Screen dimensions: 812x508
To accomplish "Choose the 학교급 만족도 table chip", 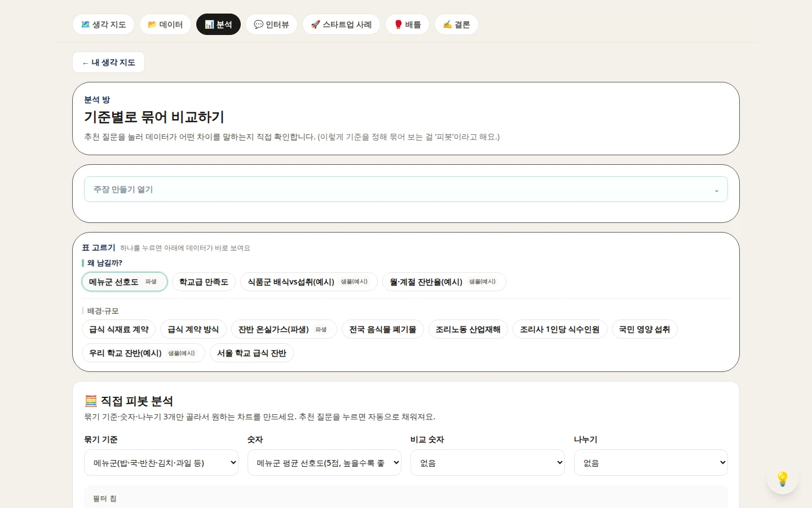I will pos(204,282).
